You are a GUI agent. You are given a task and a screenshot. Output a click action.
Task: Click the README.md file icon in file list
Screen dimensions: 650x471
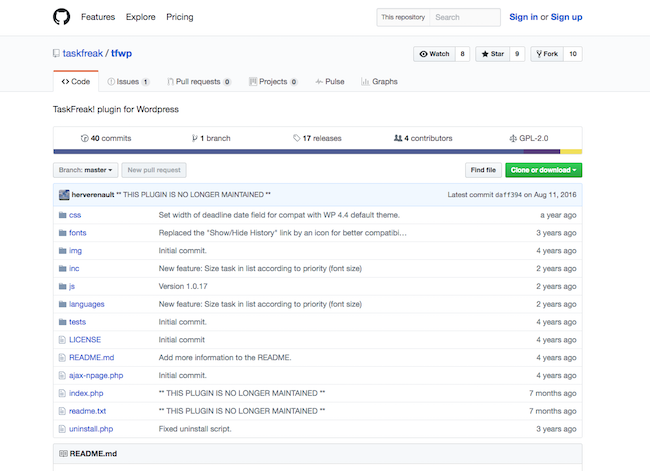click(x=62, y=357)
